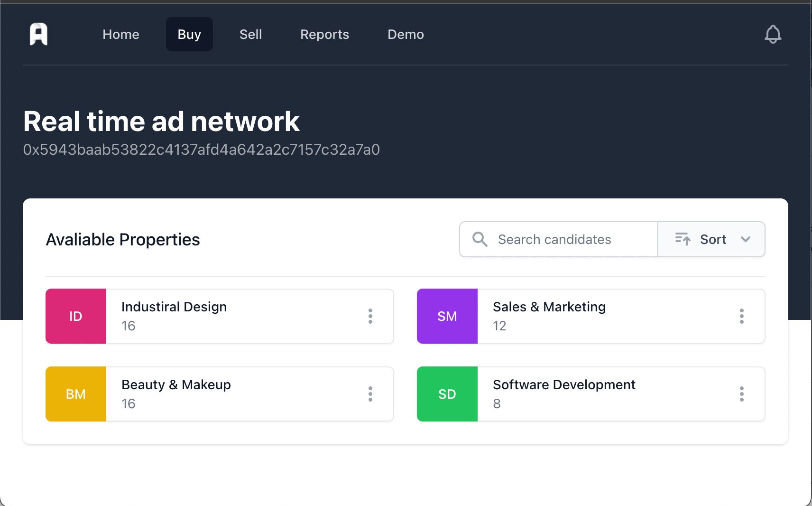This screenshot has height=506, width=812.
Task: Open the Beauty & Makeup property
Action: click(x=176, y=384)
